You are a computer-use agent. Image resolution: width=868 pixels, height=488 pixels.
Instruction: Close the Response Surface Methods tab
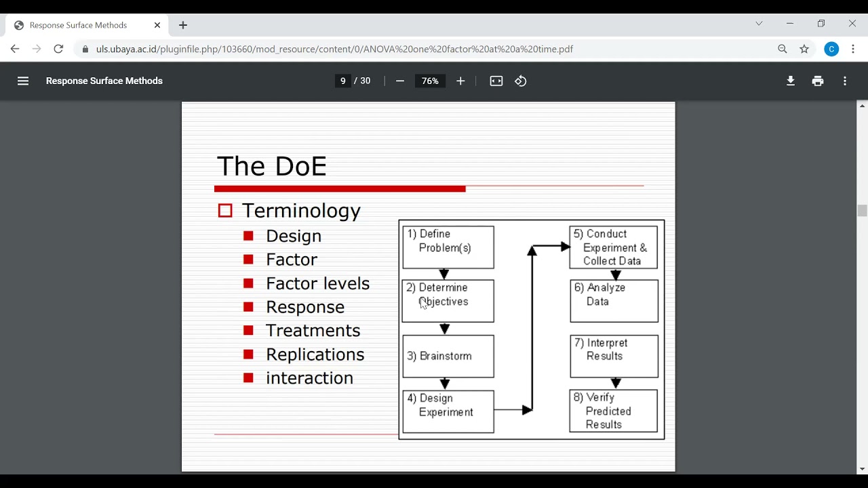pos(157,25)
